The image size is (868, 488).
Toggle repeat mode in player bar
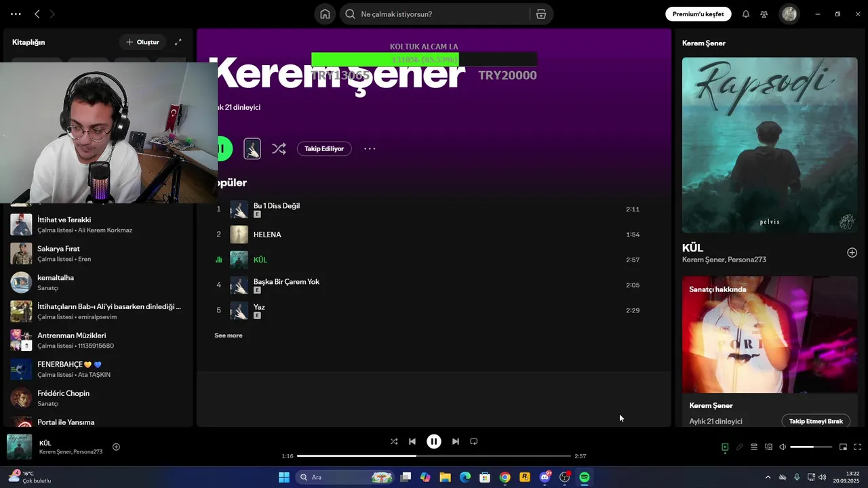474,441
